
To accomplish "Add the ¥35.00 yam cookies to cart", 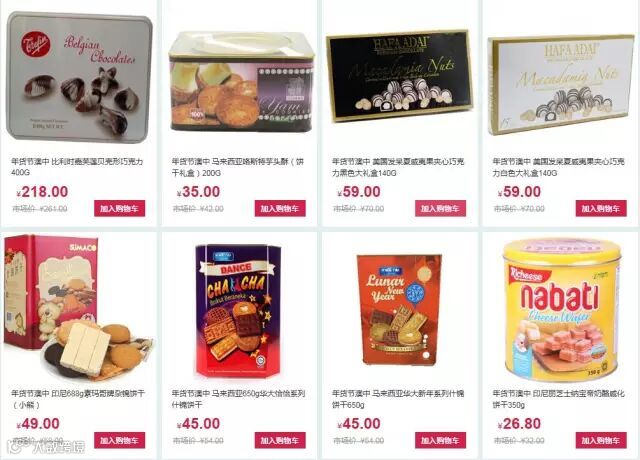I will click(280, 208).
